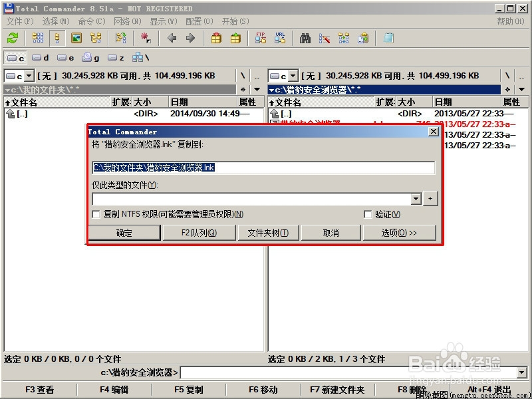The width and height of the screenshot is (532, 399).
Task: Switch to drive z in drive bar
Action: click(116, 58)
